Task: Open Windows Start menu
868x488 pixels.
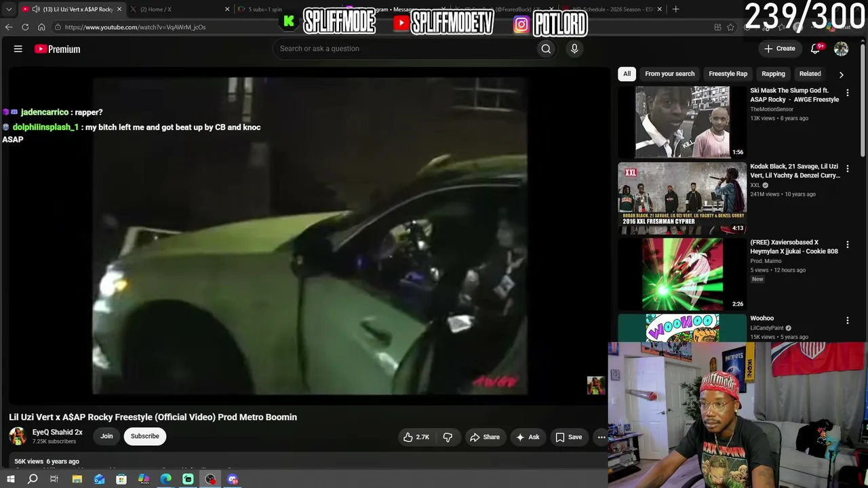Action: 10,479
